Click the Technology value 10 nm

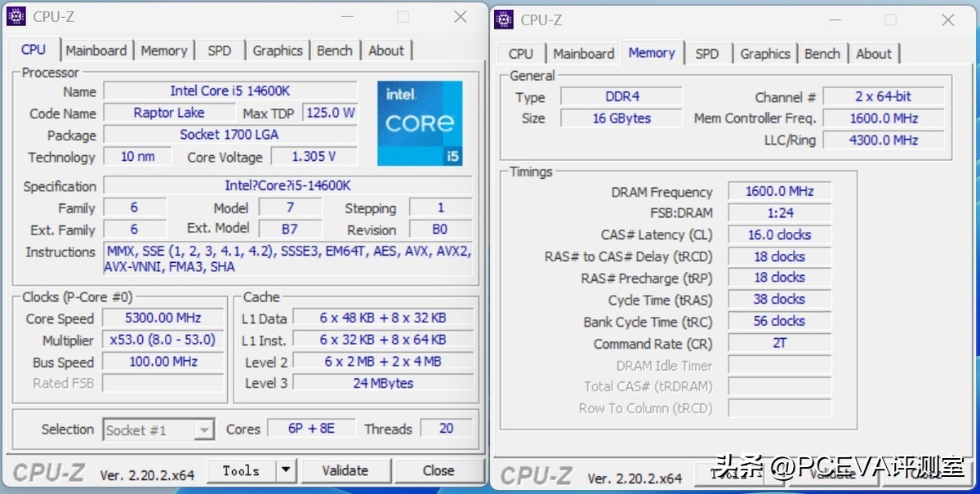(x=137, y=156)
